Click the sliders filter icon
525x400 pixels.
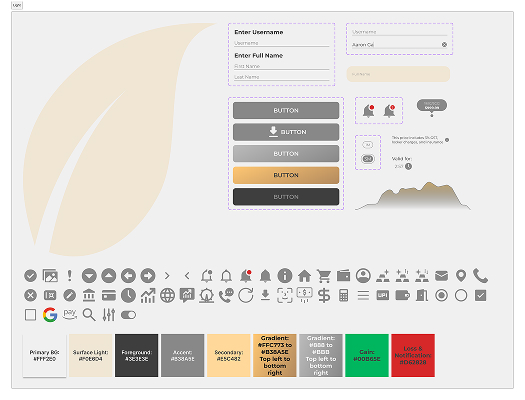click(109, 315)
